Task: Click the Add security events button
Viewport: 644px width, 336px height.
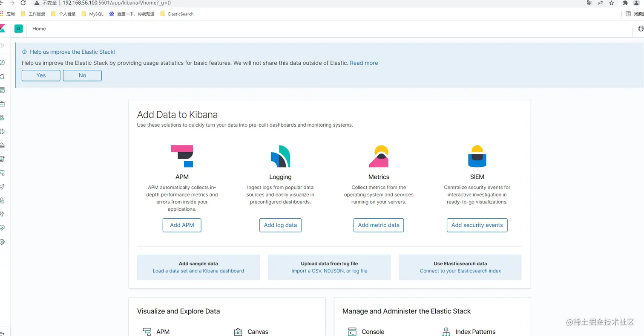Action: (x=477, y=225)
